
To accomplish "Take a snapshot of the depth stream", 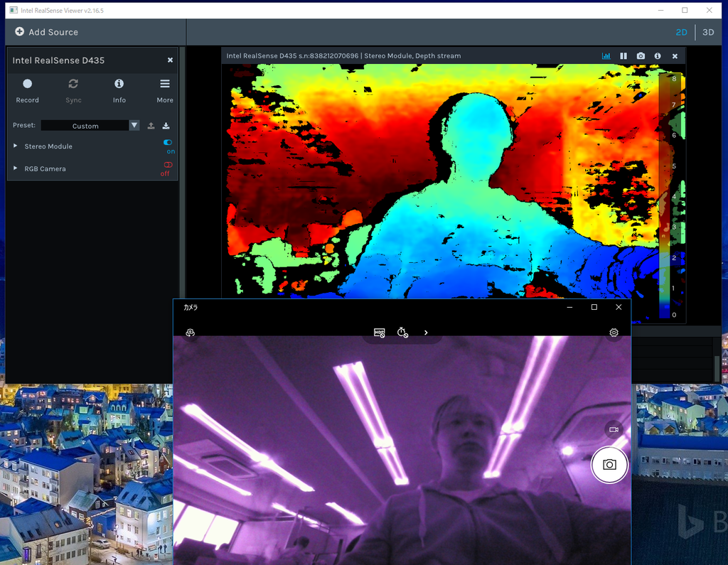I will tap(641, 55).
